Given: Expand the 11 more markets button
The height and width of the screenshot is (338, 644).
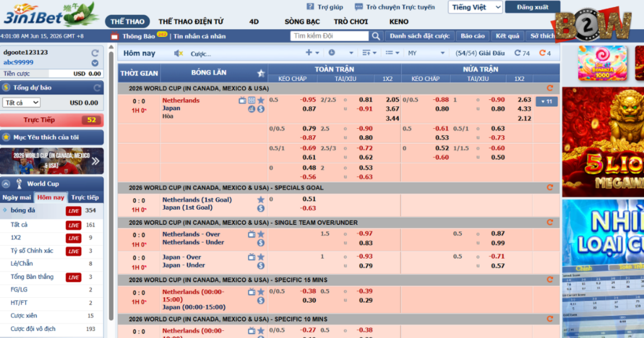Looking at the screenshot, I should pos(547,101).
